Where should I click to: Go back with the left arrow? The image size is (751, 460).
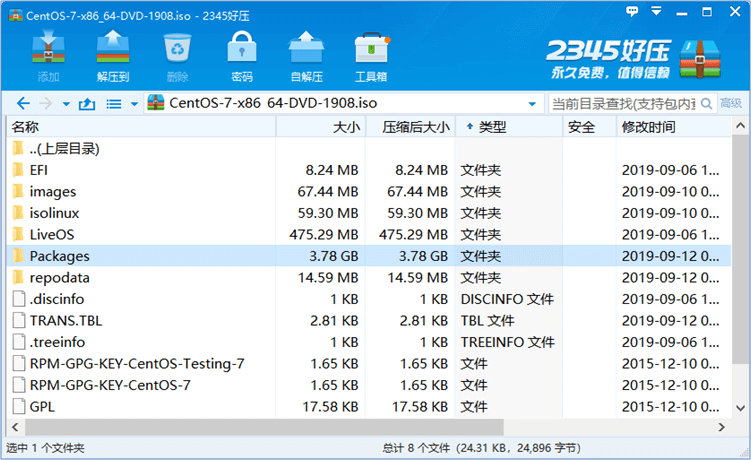pyautogui.click(x=23, y=103)
